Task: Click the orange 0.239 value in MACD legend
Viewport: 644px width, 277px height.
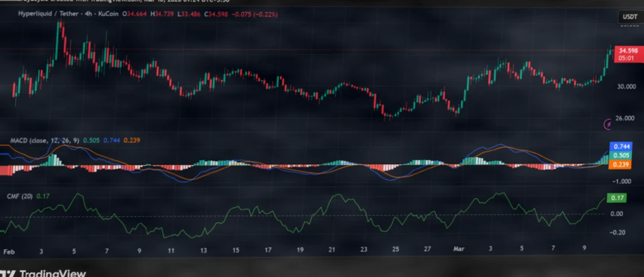Action: point(132,140)
